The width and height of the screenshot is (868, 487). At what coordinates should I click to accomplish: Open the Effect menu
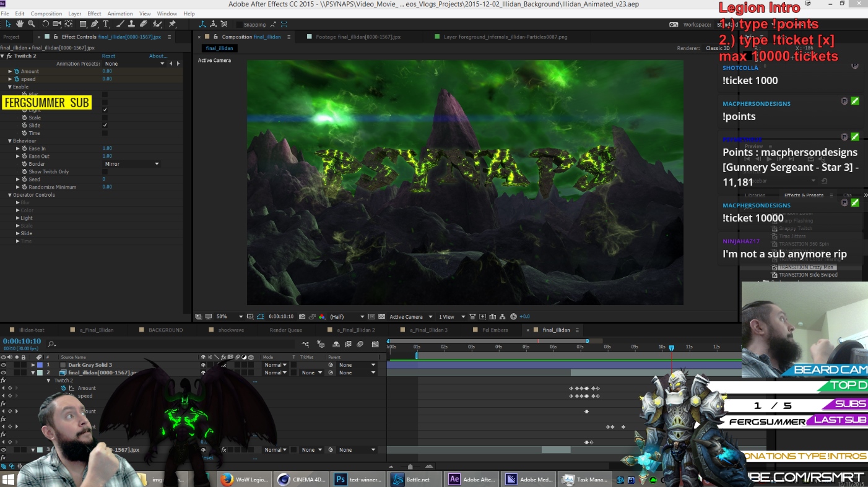click(x=94, y=14)
